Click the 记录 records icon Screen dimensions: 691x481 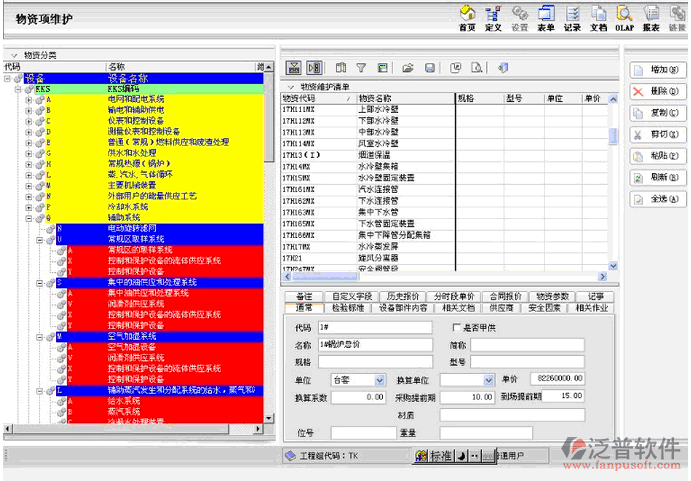click(572, 18)
